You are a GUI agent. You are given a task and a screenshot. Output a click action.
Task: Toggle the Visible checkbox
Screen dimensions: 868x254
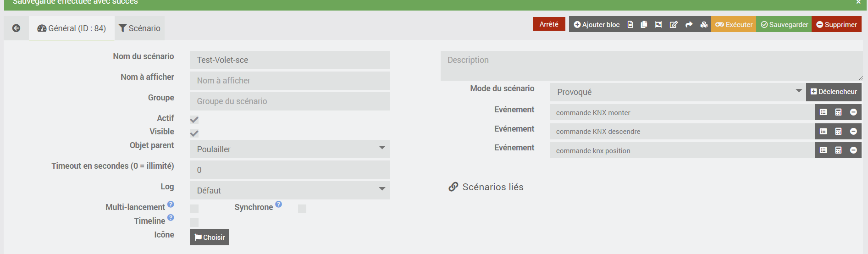tap(194, 133)
